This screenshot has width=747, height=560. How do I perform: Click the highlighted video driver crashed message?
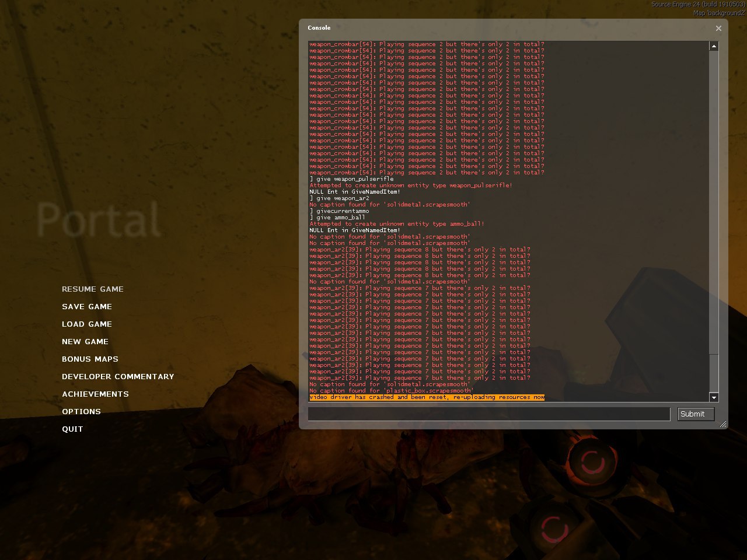tap(427, 397)
